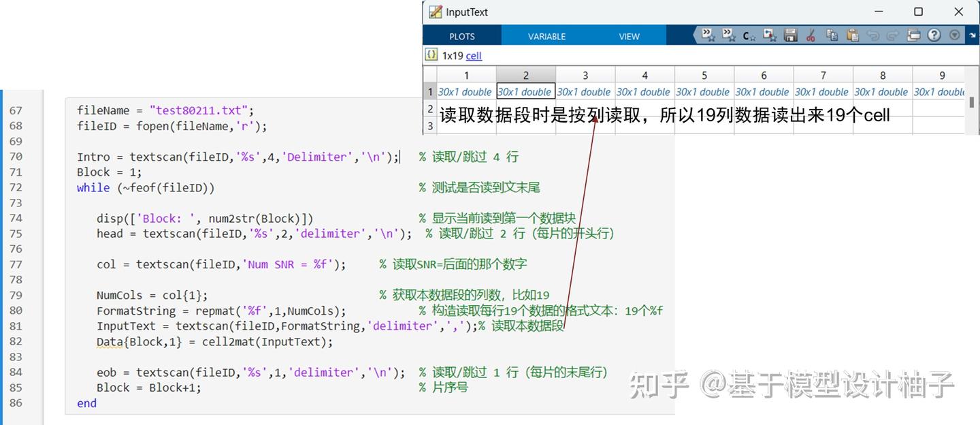Select the VIEW tab
Viewport: 980px width, 425px height.
(x=629, y=35)
